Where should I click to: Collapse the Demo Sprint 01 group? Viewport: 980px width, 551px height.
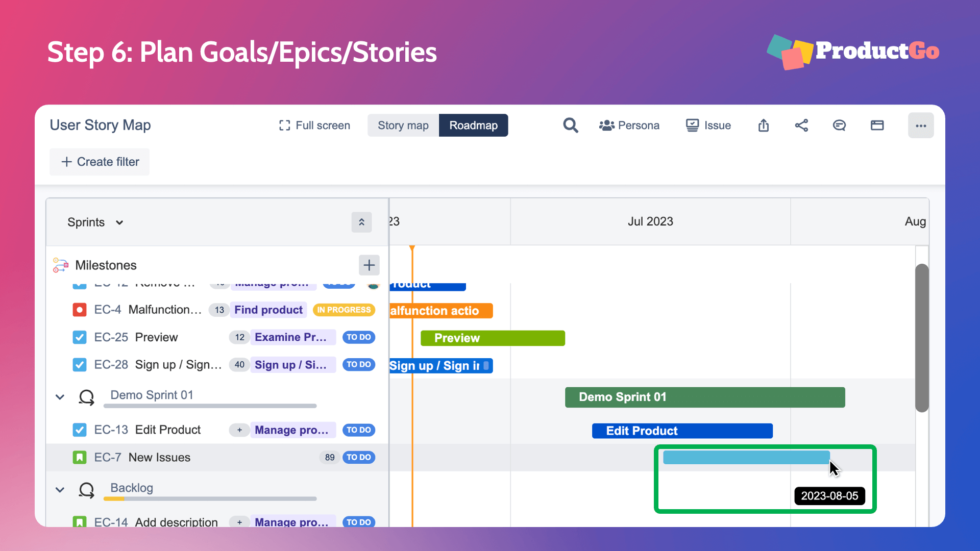coord(60,397)
